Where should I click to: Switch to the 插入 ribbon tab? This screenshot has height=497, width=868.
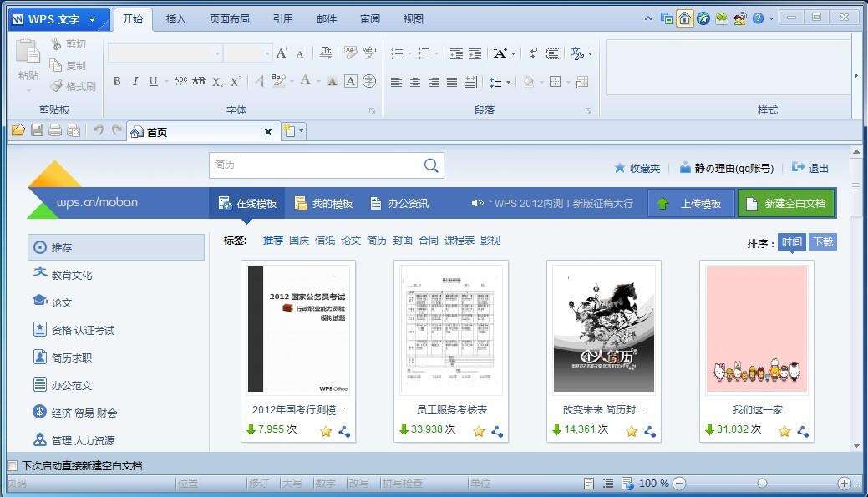point(175,19)
